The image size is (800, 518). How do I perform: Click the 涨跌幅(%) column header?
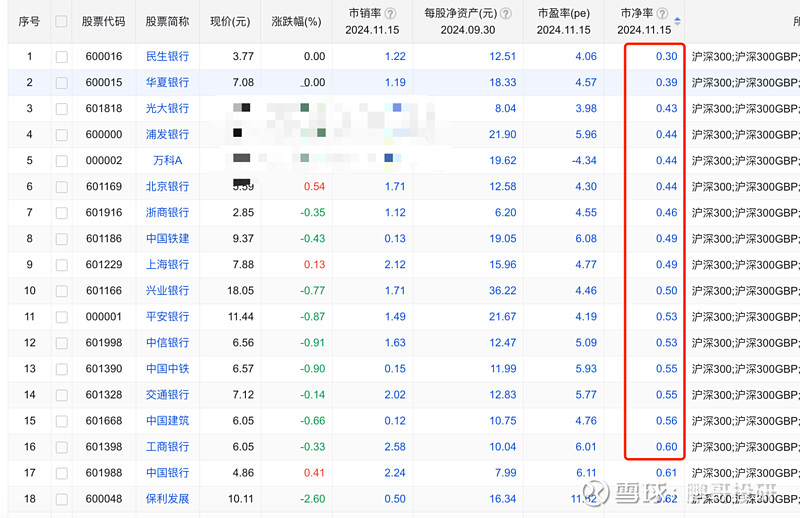point(296,21)
